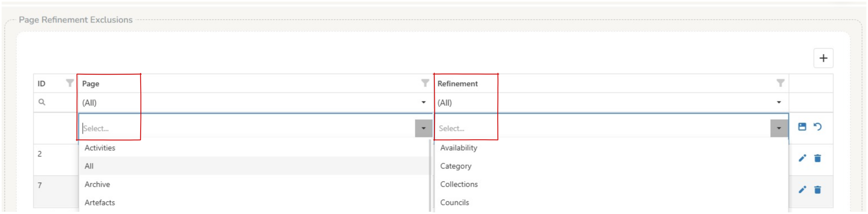Click the trash icon for row 7
Screen dimensions: 868x214
pos(817,190)
